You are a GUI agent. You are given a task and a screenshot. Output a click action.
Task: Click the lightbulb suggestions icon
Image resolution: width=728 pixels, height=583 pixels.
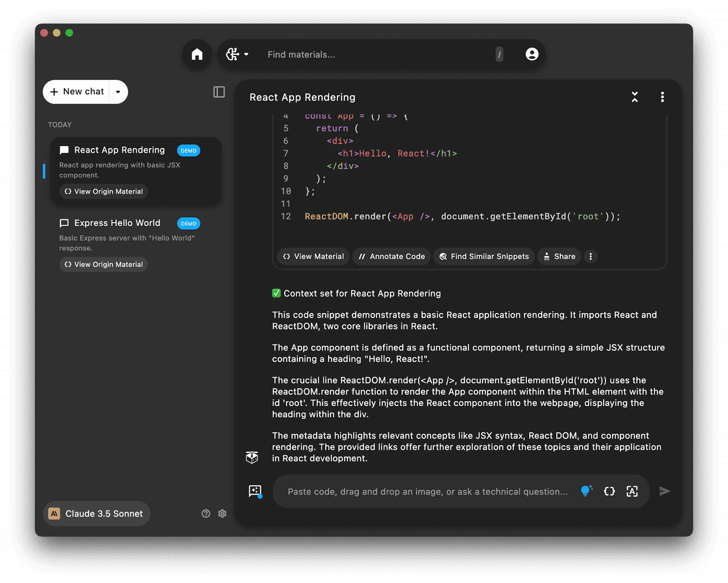(x=586, y=491)
